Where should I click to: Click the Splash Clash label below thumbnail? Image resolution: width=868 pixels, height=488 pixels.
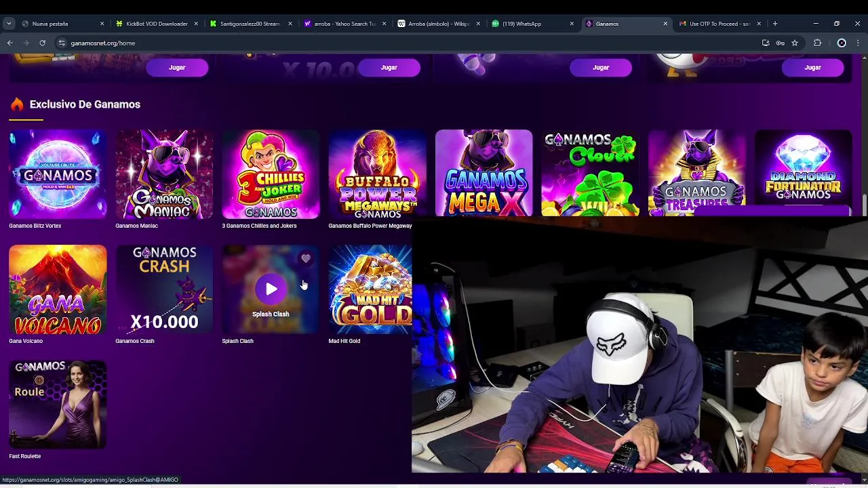tap(237, 341)
